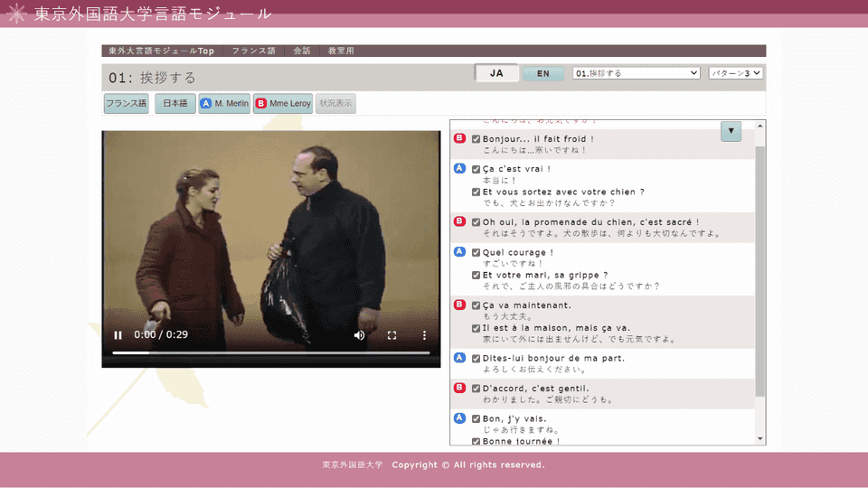
Task: Click speaker A icon beside "Quel courage"
Action: pos(459,252)
